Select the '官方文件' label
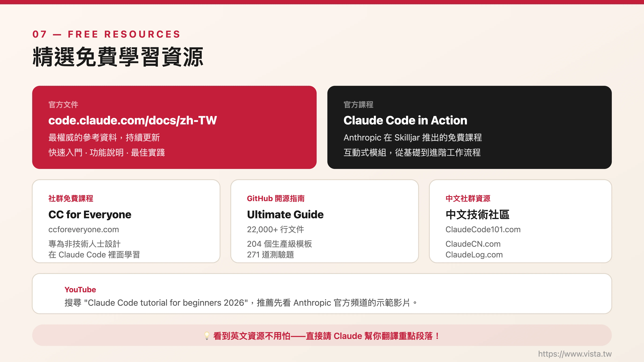 point(63,104)
